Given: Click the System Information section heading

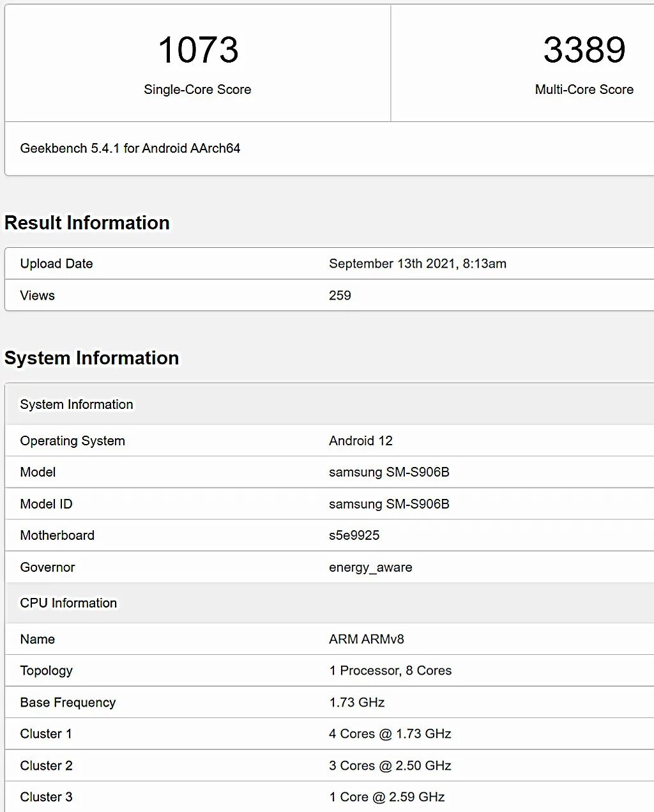Looking at the screenshot, I should coord(91,358).
